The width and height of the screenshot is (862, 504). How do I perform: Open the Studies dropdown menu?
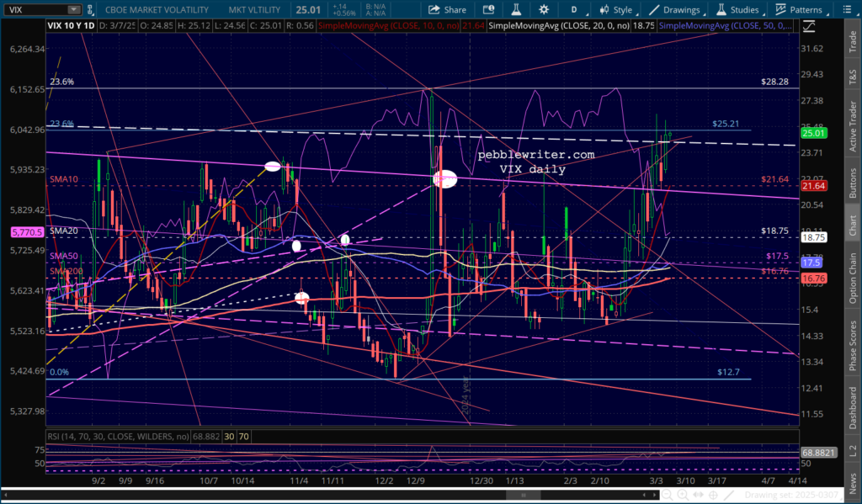(740, 9)
